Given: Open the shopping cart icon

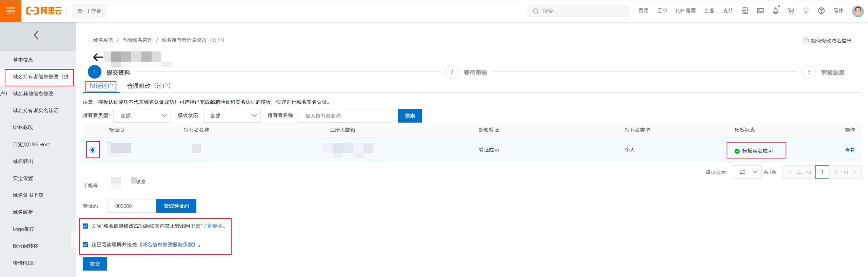Looking at the screenshot, I should point(791,11).
